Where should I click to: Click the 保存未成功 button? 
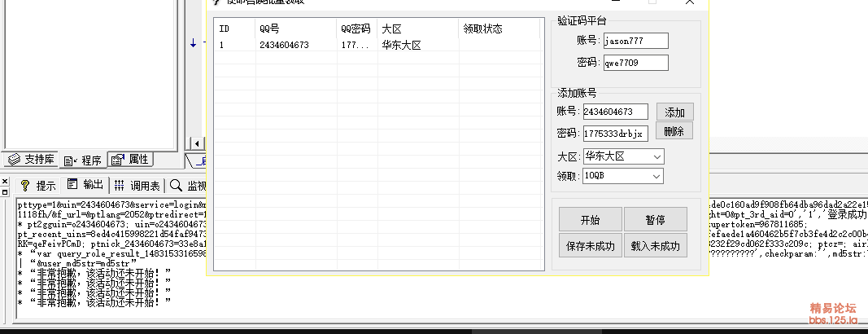tap(590, 245)
